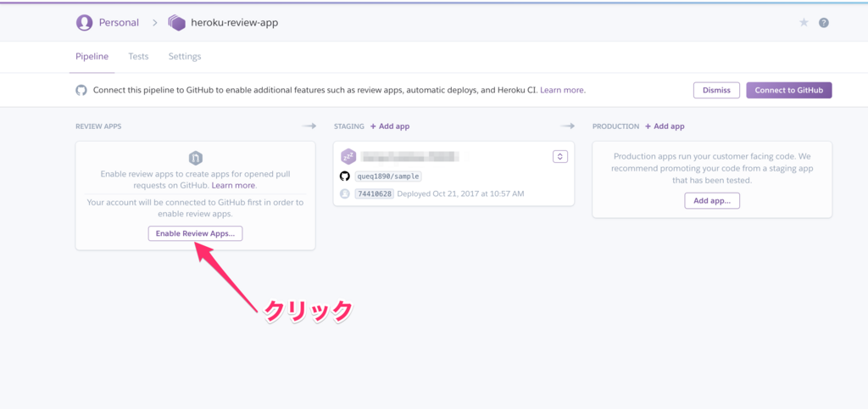
Task: Click the GitHub icon beside queq1890/sample
Action: pyautogui.click(x=344, y=176)
